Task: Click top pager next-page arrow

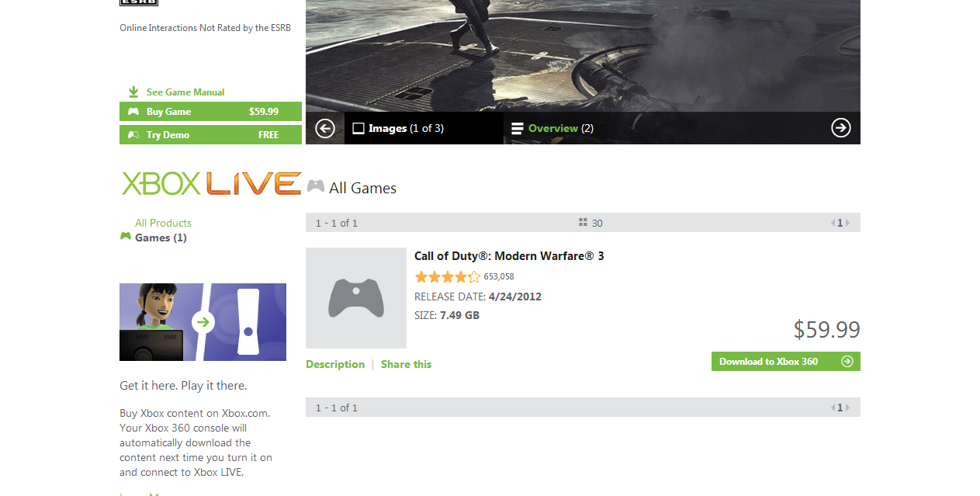Action: 847,223
